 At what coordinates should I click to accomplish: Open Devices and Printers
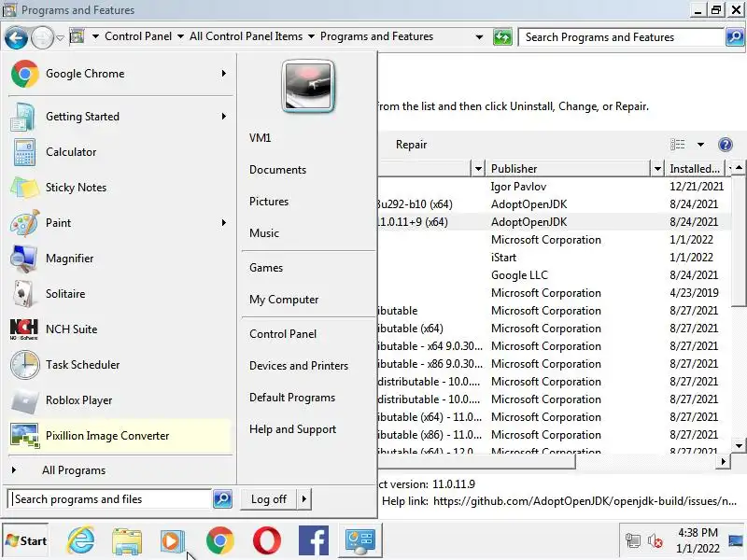click(x=299, y=366)
